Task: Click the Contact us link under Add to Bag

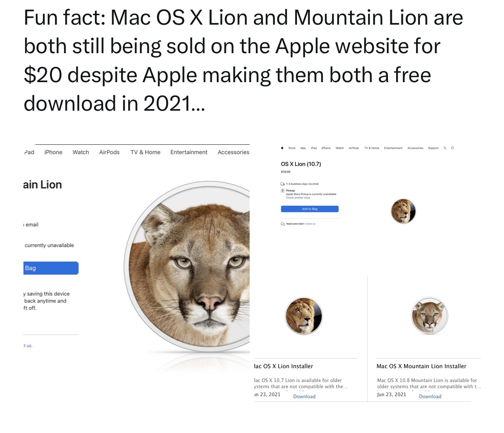Action: [x=310, y=224]
